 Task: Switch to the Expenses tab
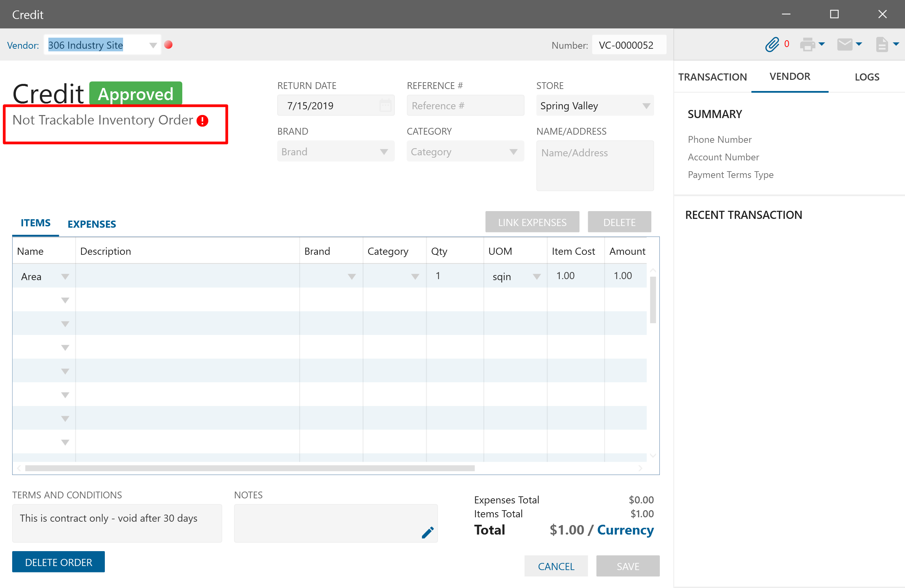(92, 224)
